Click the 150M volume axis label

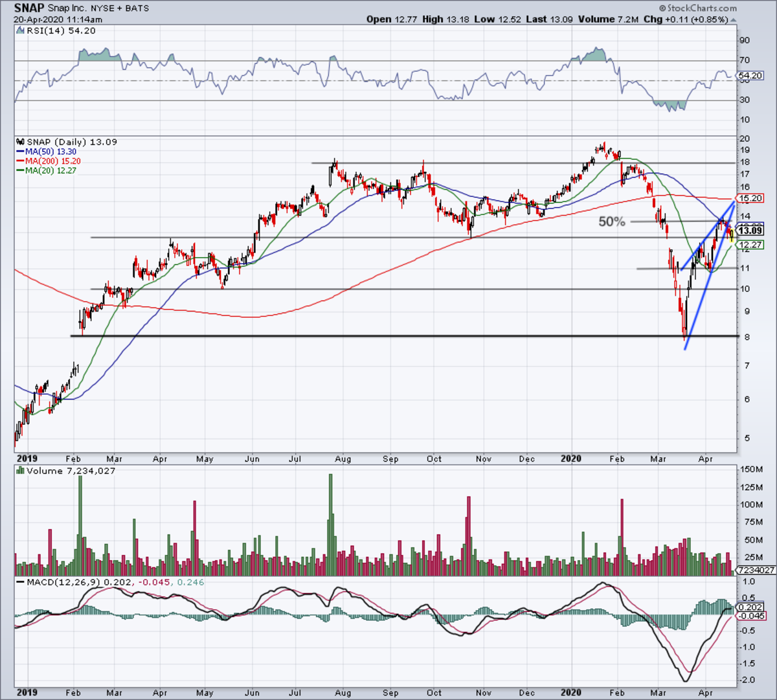coord(751,469)
